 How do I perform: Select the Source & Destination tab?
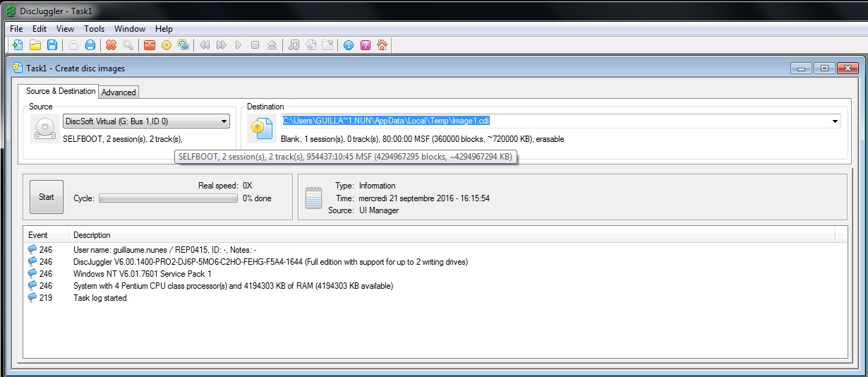tap(61, 91)
